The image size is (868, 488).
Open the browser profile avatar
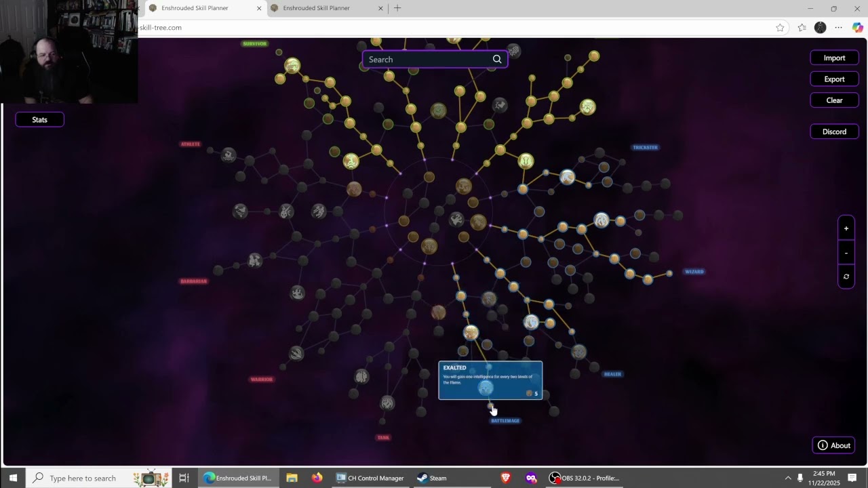pyautogui.click(x=821, y=28)
